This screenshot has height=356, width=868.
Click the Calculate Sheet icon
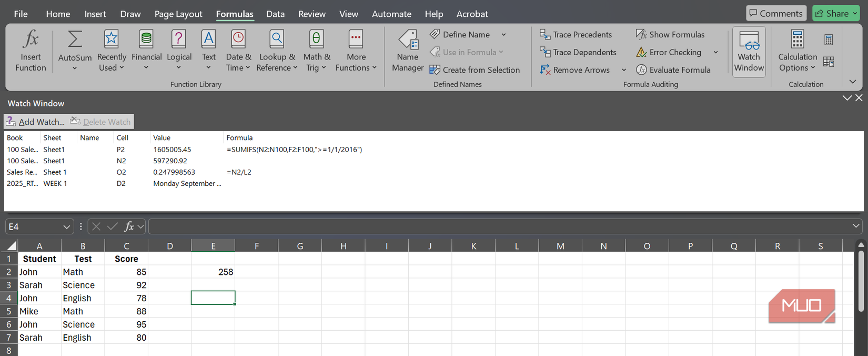829,62
